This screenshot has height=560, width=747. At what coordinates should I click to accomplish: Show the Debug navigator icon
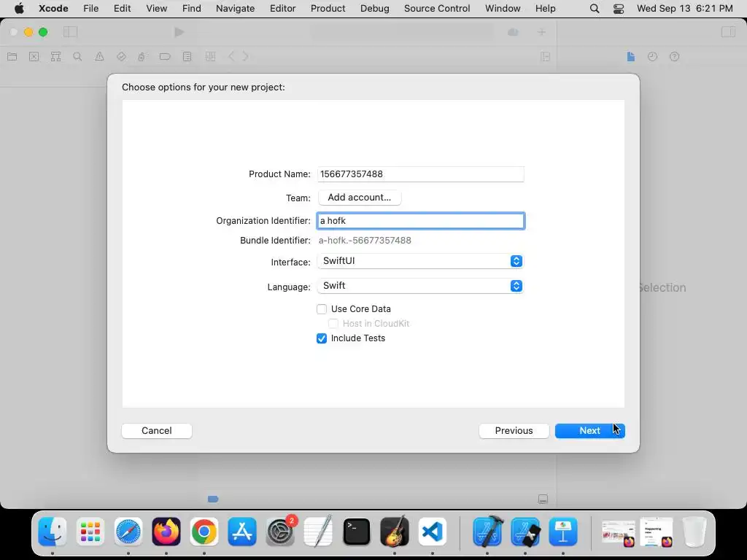pyautogui.click(x=142, y=57)
